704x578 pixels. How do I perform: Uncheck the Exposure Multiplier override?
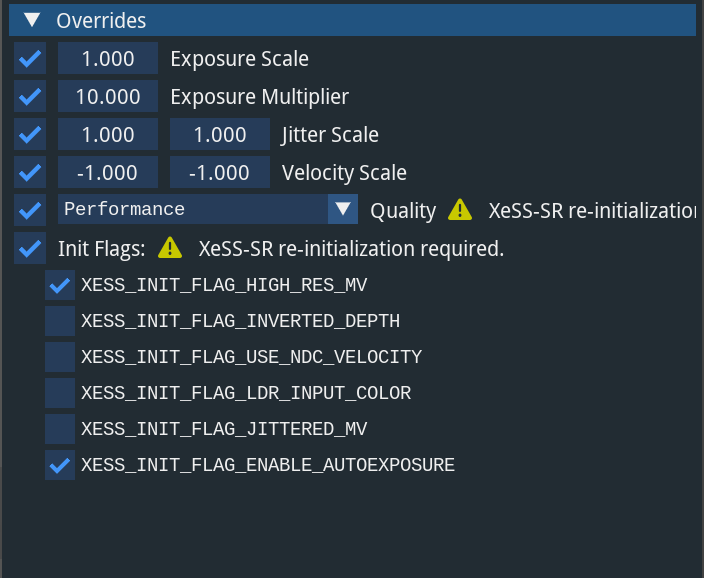click(30, 97)
